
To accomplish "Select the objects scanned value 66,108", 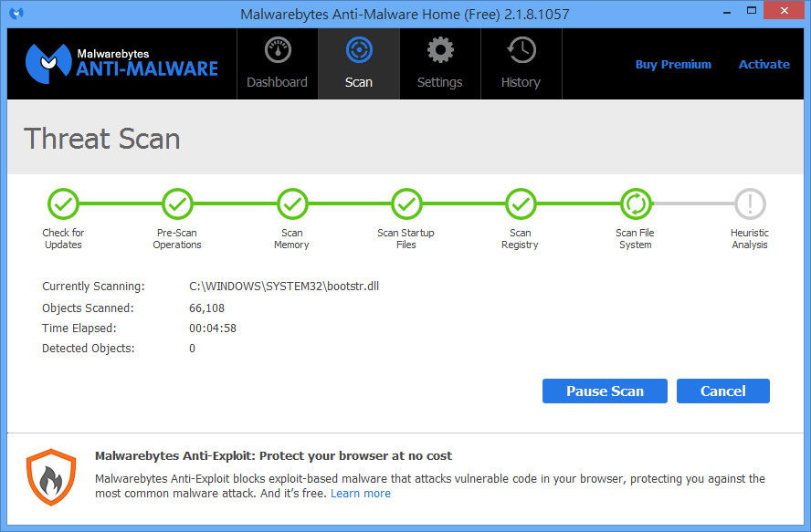I will (x=207, y=308).
